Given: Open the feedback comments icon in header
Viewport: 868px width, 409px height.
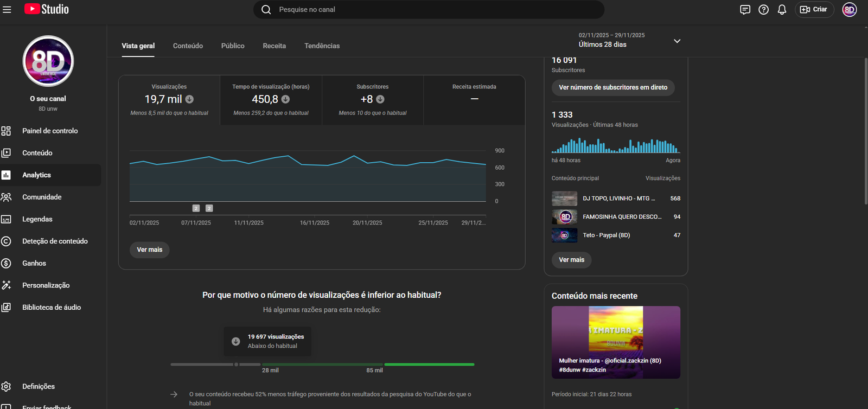Looking at the screenshot, I should [x=745, y=9].
